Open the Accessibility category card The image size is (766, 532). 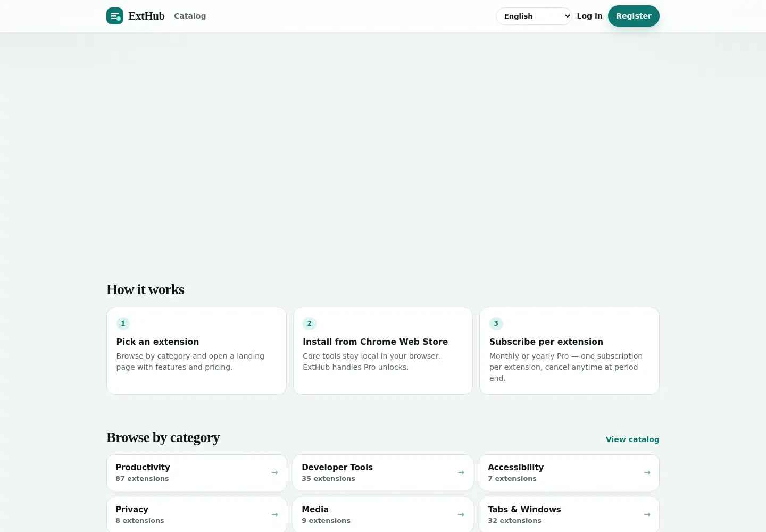pos(569,472)
